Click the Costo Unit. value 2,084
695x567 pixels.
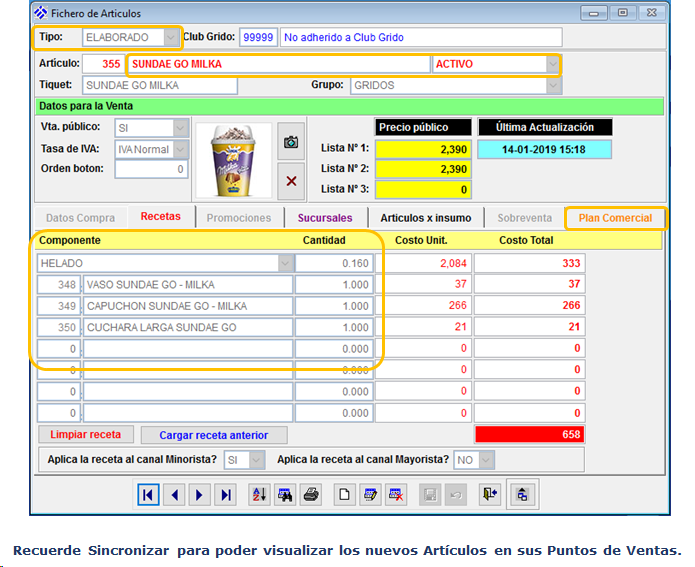(424, 263)
